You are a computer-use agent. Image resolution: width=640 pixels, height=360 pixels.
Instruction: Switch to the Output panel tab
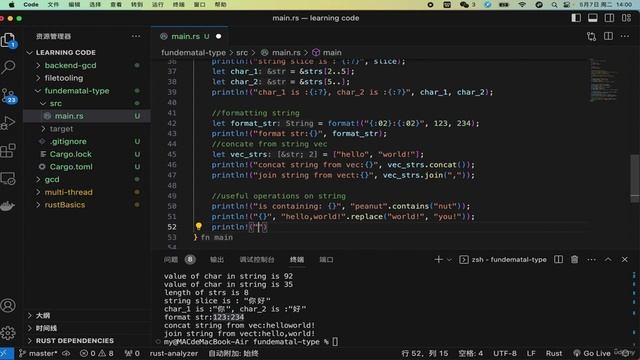coord(217,260)
